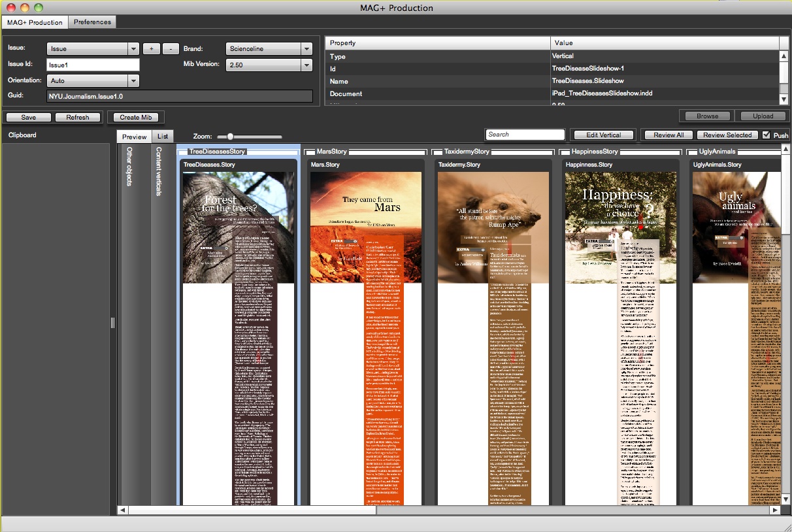Select the Preview view tab
The image size is (792, 532).
click(135, 137)
